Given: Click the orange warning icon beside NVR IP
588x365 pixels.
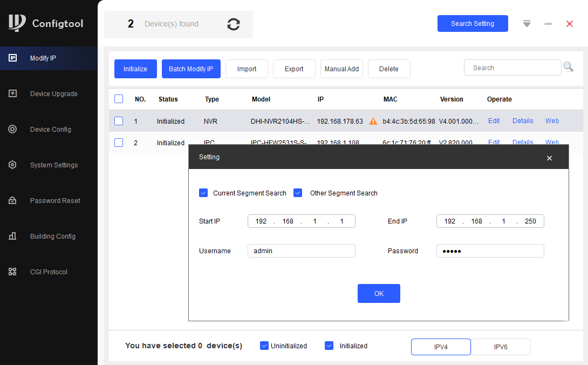Looking at the screenshot, I should 373,121.
